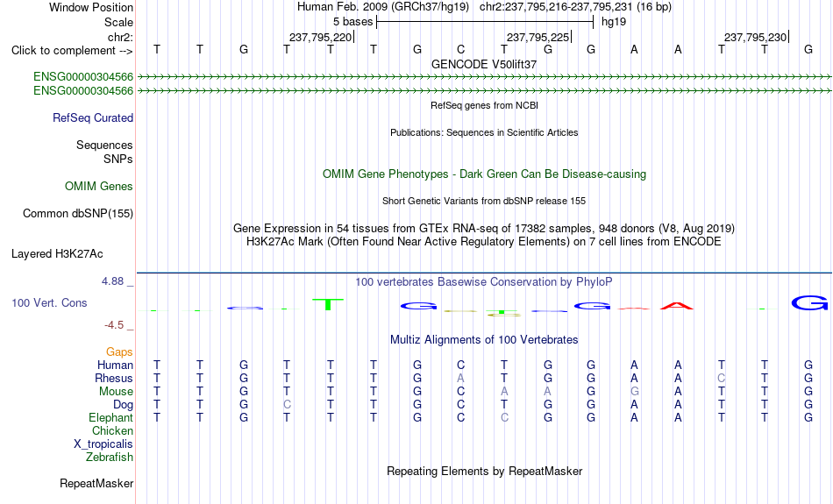
Task: Click the 237,795,230 position marker
Action: pos(756,37)
